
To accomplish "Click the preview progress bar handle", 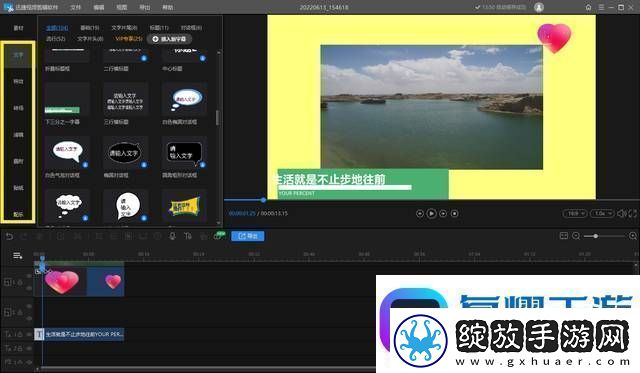I will 263,200.
